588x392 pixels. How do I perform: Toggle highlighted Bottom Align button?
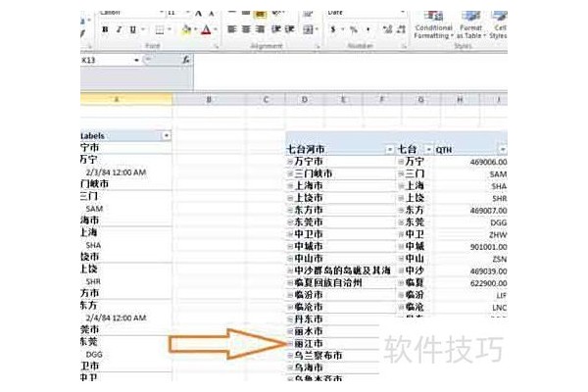(260, 14)
